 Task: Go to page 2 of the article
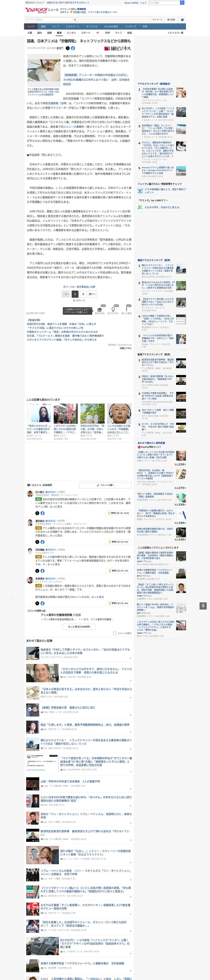(83, 294)
